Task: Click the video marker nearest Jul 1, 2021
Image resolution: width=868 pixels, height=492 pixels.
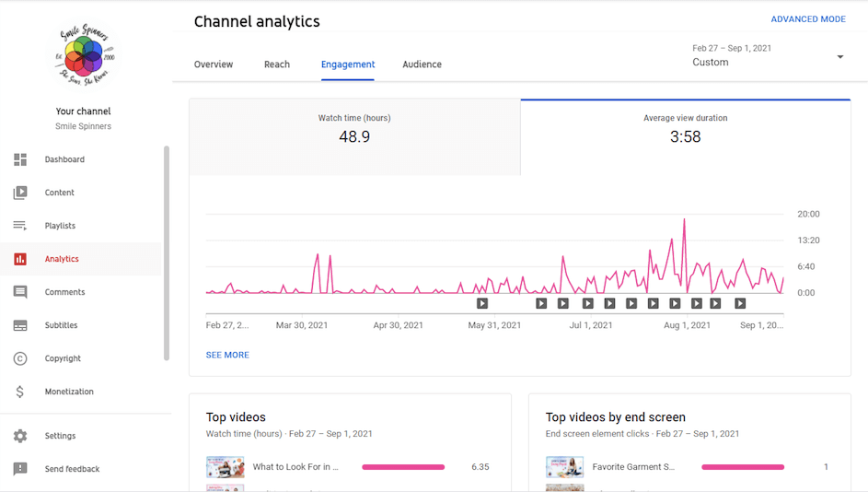Action: pyautogui.click(x=588, y=304)
